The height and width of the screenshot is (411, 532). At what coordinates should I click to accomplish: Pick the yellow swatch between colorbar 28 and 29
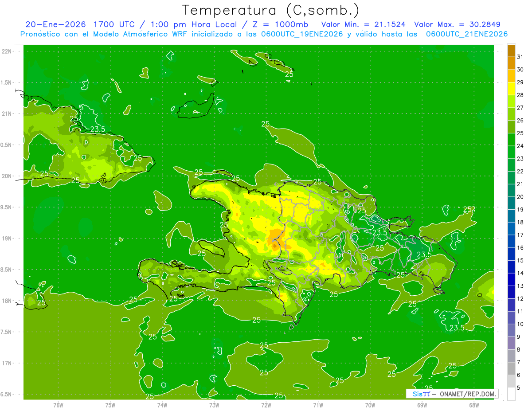tap(511, 89)
